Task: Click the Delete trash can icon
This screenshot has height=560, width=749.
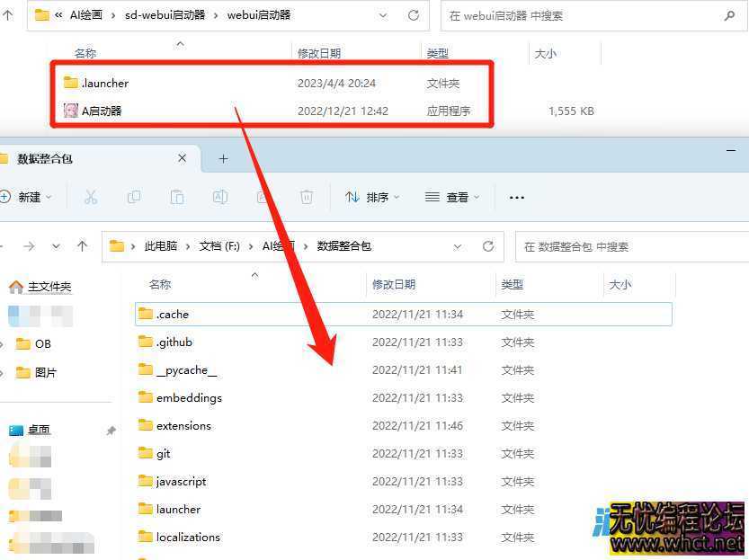Action: click(307, 197)
